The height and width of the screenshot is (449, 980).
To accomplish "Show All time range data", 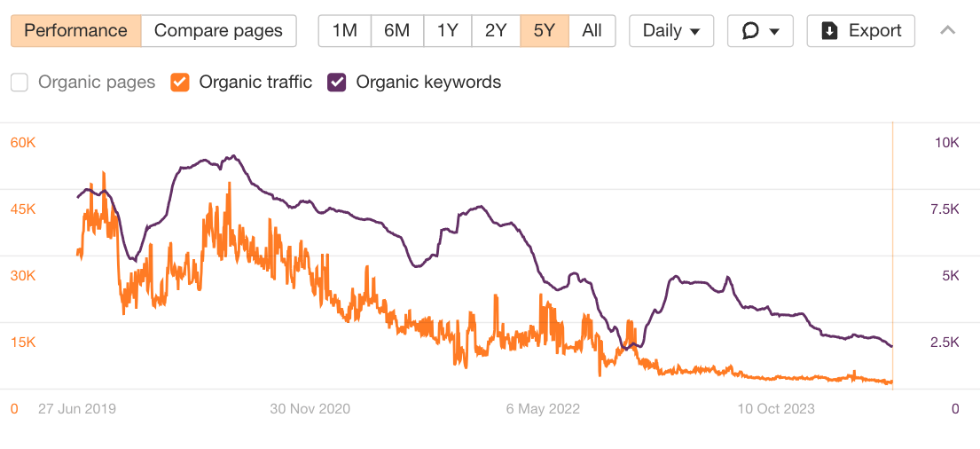I will point(592,31).
